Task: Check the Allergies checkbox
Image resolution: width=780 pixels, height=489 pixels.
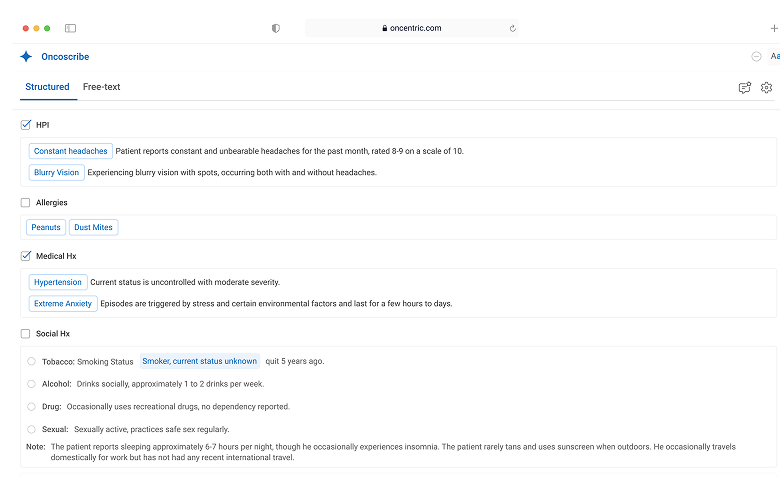Action: tap(25, 202)
